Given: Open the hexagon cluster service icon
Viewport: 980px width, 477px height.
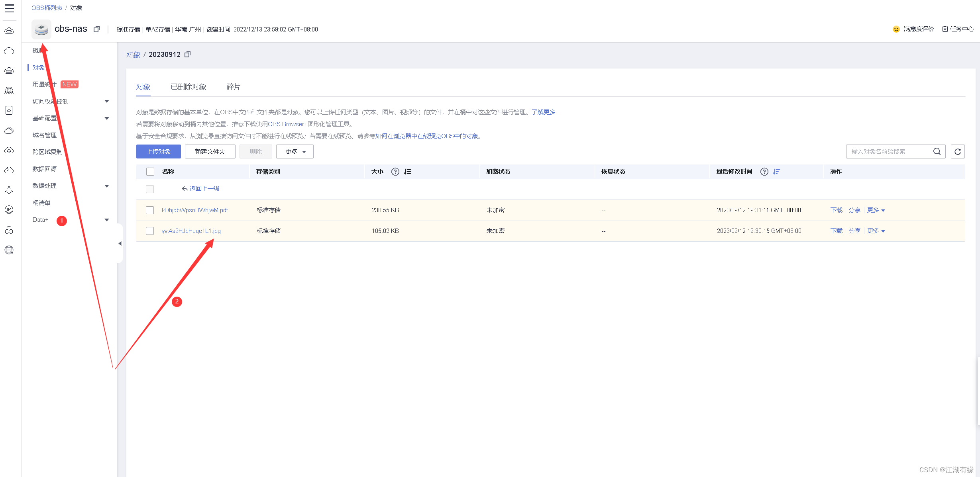Looking at the screenshot, I should 9,230.
